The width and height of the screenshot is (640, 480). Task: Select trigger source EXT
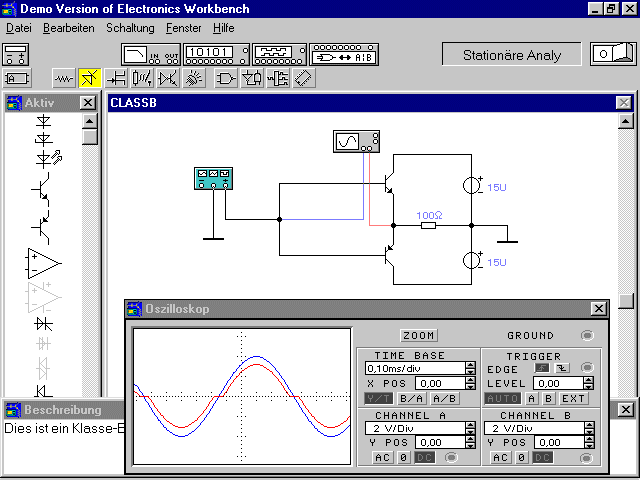point(573,398)
